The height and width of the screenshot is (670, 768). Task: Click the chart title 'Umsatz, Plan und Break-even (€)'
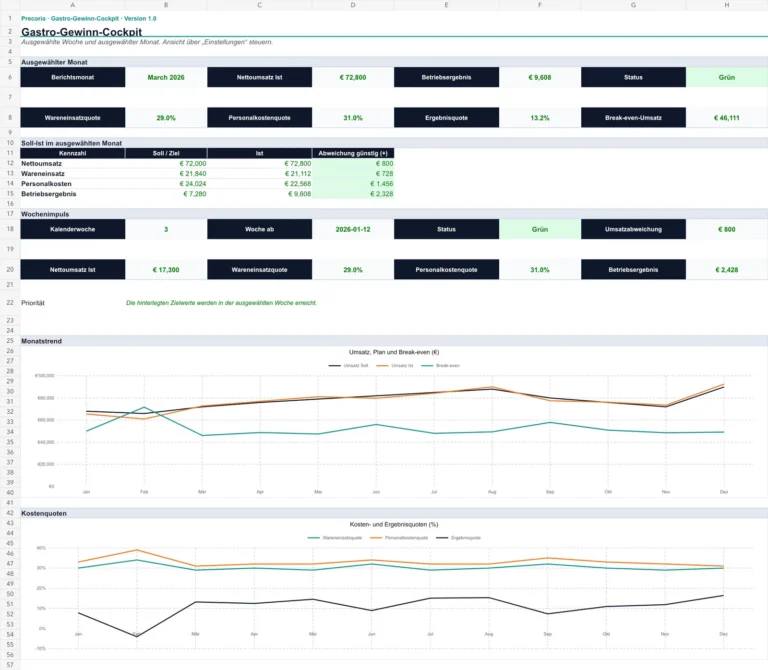click(x=394, y=352)
